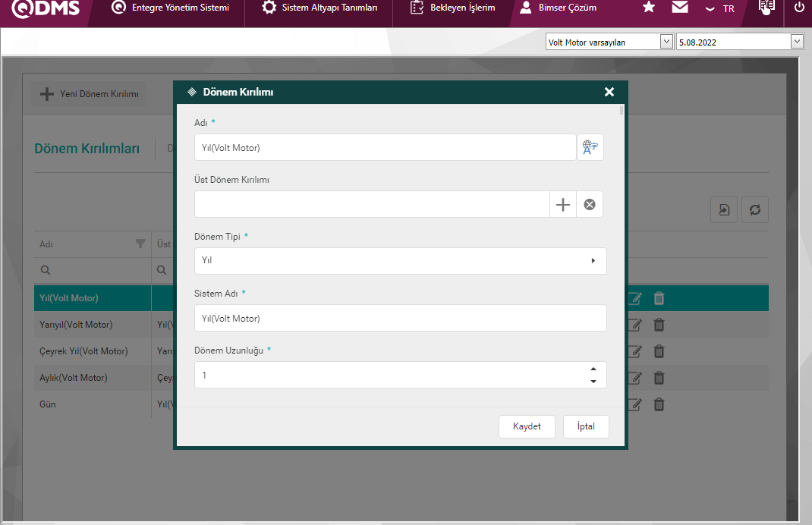This screenshot has height=525, width=812.
Task: Click the Sistem Adı input field
Action: (x=400, y=318)
